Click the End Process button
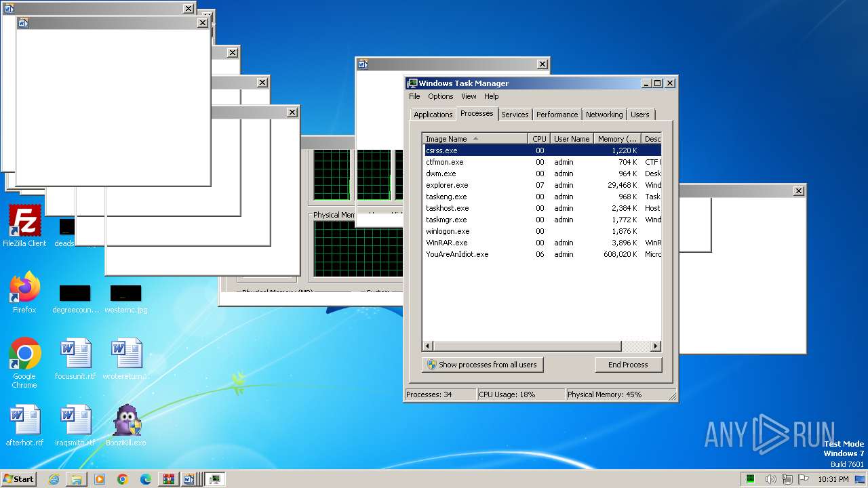 [628, 365]
